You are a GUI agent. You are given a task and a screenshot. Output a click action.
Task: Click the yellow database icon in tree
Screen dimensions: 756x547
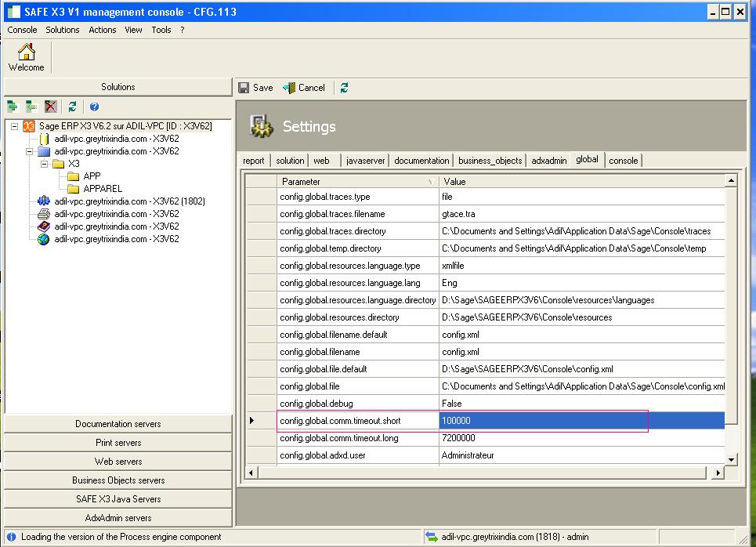(x=45, y=139)
